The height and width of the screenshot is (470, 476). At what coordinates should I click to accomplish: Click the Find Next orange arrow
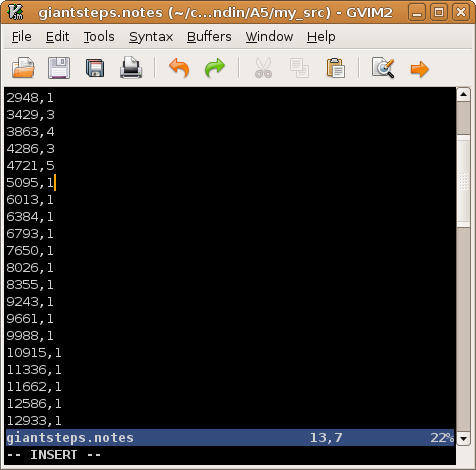pyautogui.click(x=419, y=69)
